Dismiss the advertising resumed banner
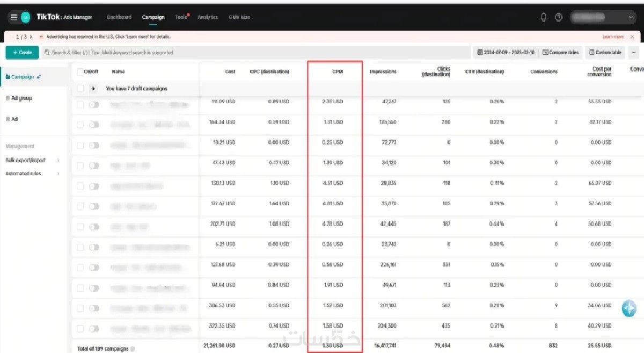The width and height of the screenshot is (644, 353). click(632, 37)
